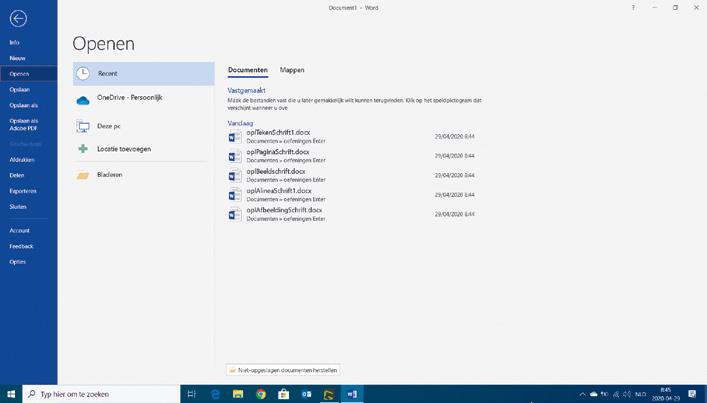Click Sluiten in the sidebar
The image size is (707, 403).
(18, 206)
